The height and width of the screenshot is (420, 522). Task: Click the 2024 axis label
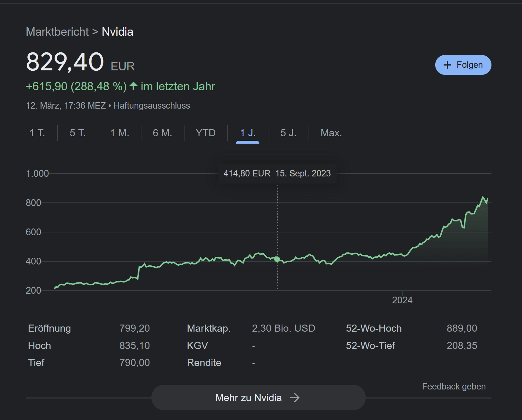tap(402, 300)
